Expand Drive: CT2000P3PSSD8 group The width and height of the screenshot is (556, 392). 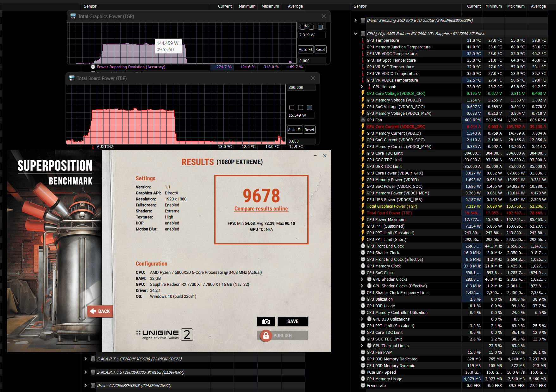tap(85, 385)
